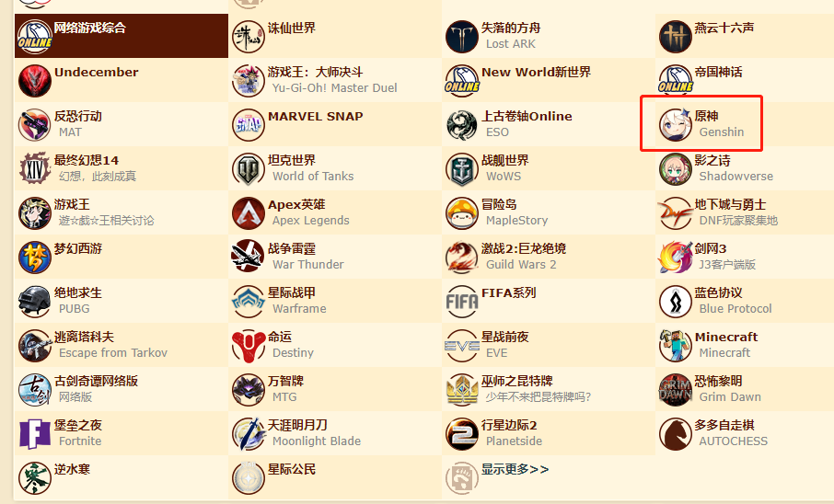Open the MapleStory mushroom icon

pyautogui.click(x=462, y=212)
